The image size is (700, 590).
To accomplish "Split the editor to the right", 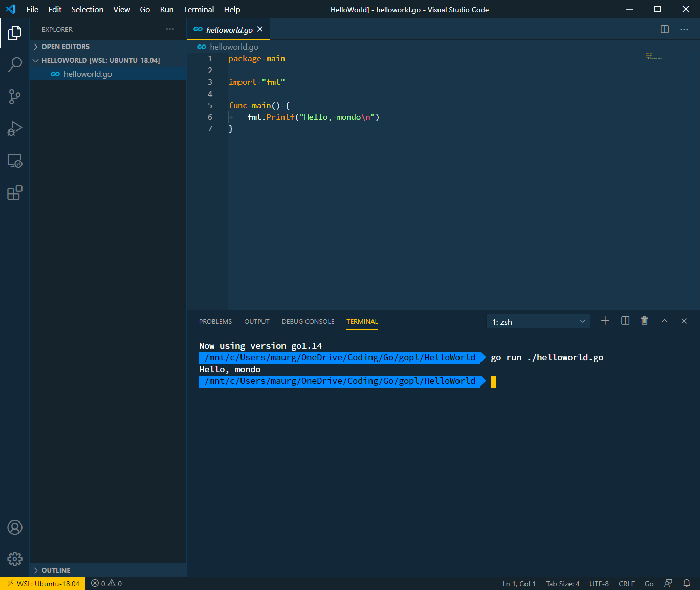I will point(665,29).
